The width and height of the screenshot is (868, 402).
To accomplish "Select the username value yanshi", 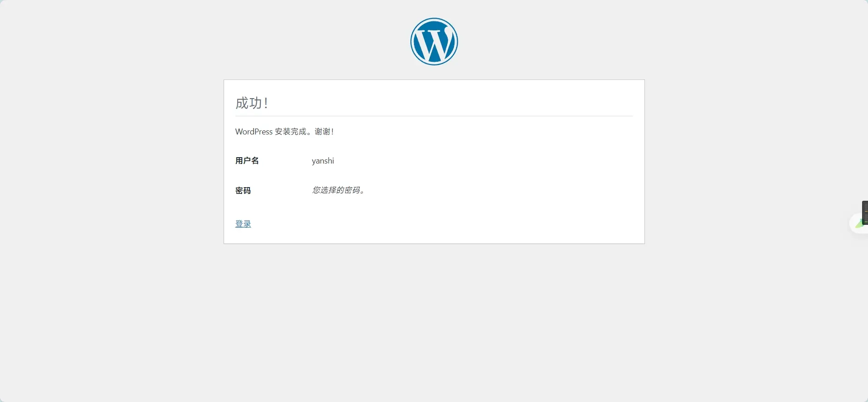I will (323, 161).
